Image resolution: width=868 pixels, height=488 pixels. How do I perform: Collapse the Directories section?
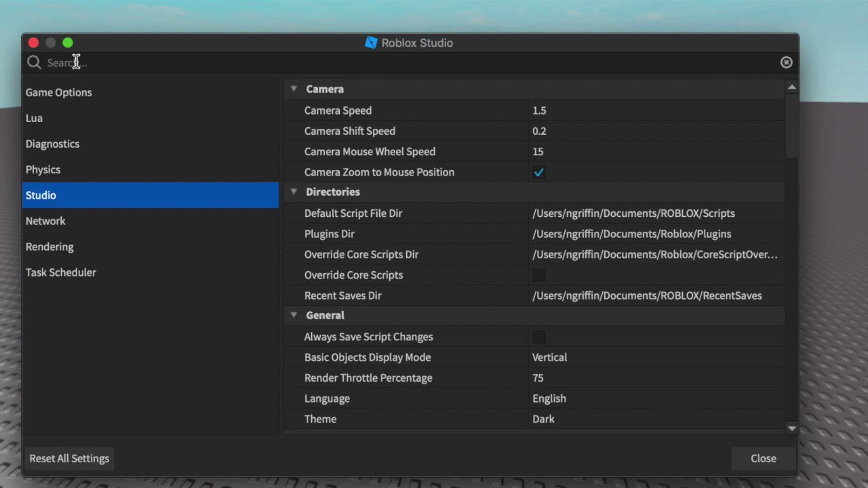pyautogui.click(x=294, y=192)
